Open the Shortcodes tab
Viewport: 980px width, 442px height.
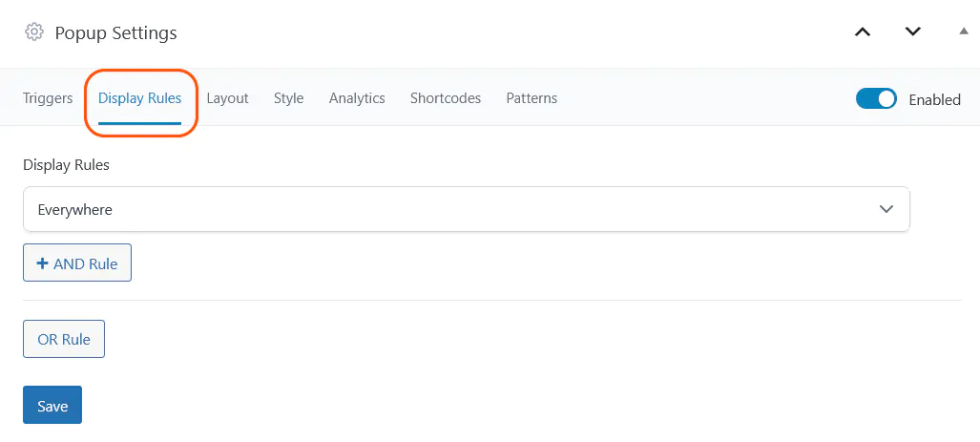(446, 98)
